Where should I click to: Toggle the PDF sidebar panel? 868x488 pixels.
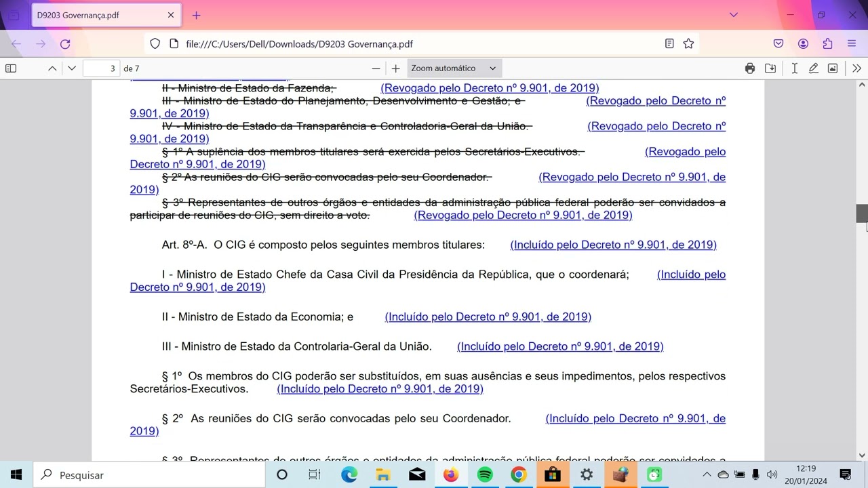[11, 68]
